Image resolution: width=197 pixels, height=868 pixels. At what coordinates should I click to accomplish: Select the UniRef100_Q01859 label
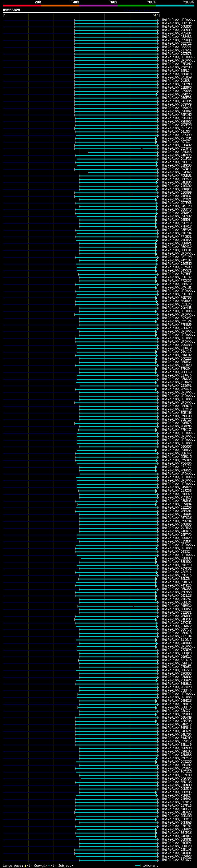click(177, 78)
